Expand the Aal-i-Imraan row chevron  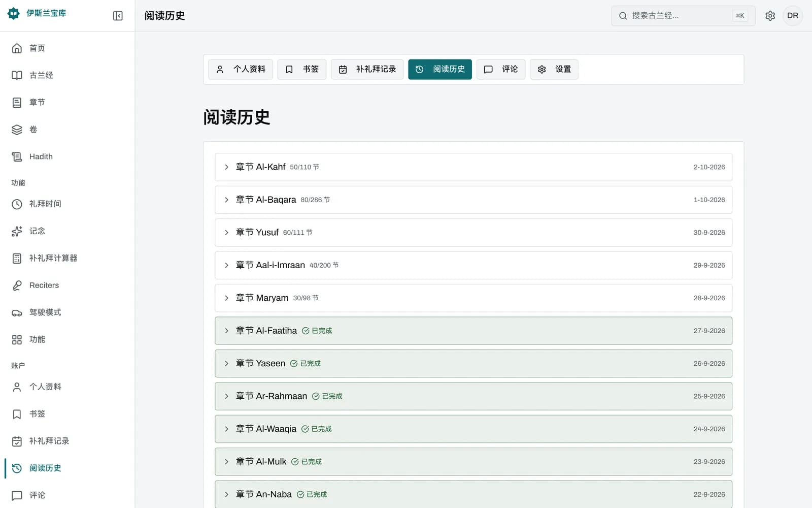226,265
